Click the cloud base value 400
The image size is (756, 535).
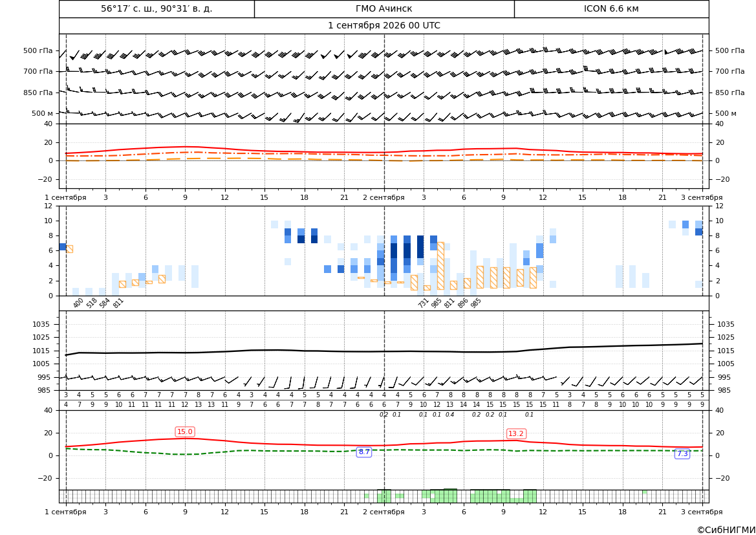(x=78, y=303)
